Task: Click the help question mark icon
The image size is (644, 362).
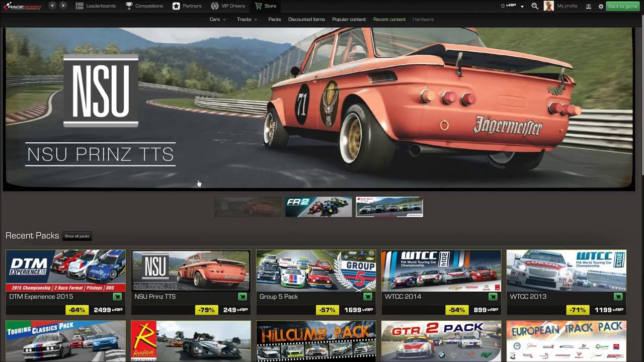Action: pyautogui.click(x=589, y=6)
